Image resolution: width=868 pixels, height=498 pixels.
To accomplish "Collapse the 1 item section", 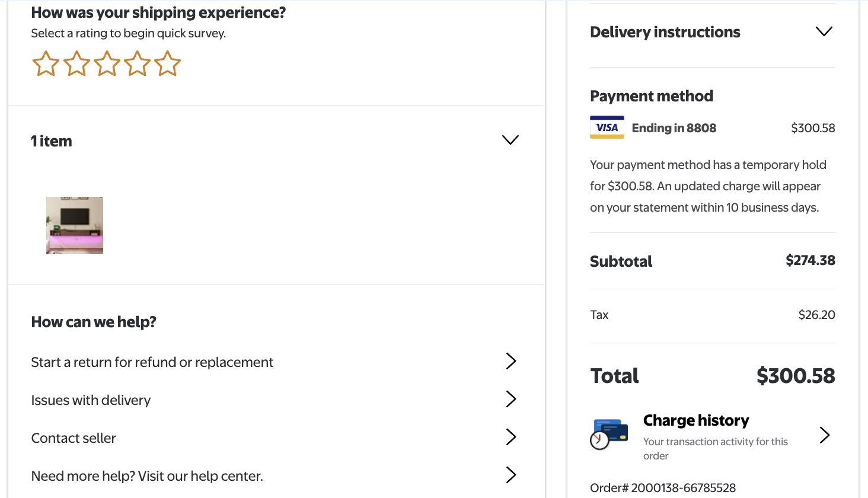I will pos(510,140).
